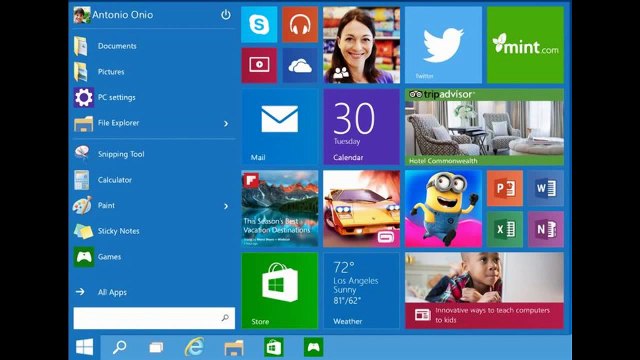Click the Windows Start button on taskbar

click(84, 347)
